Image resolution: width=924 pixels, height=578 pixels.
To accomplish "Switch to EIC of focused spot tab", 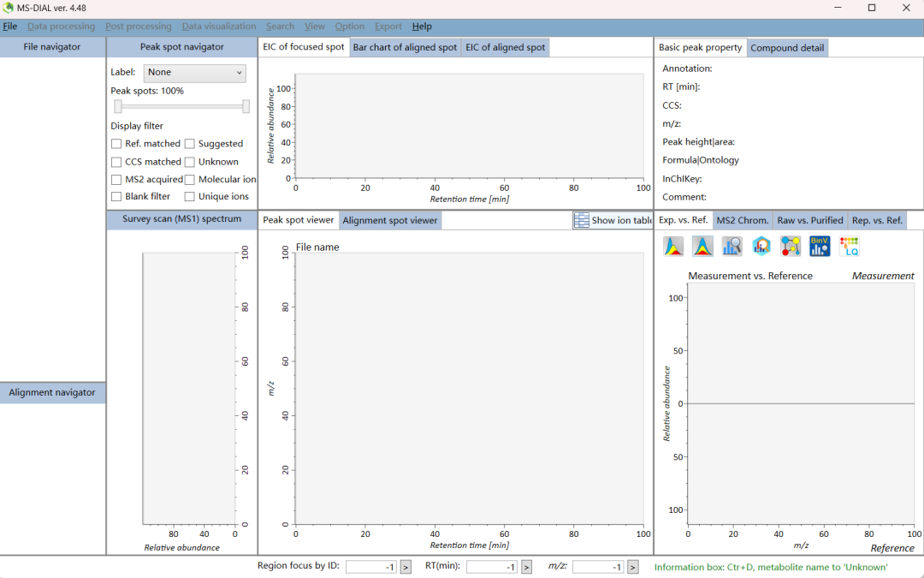I will (x=304, y=47).
